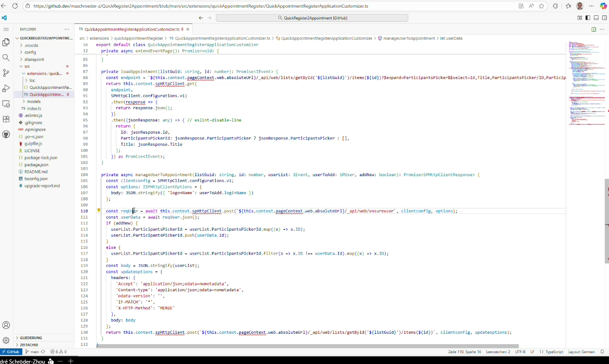609x364 pixels.
Task: Split the editor to the right
Action: 594,29
